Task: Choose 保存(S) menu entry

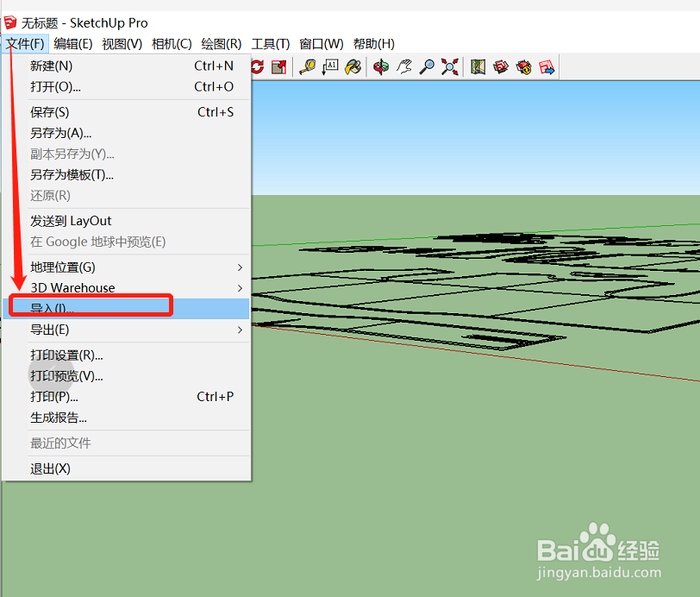Action: (x=126, y=112)
